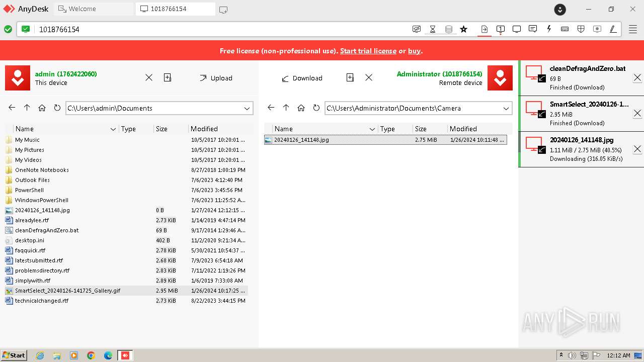644x362 pixels.
Task: Go back in remote device pane
Action: coord(271,108)
